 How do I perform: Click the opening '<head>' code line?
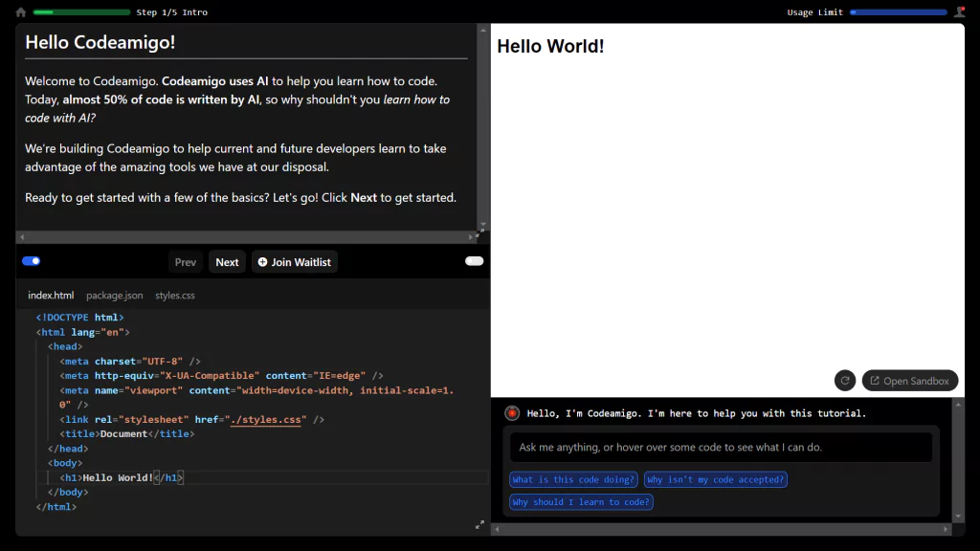[x=65, y=346]
